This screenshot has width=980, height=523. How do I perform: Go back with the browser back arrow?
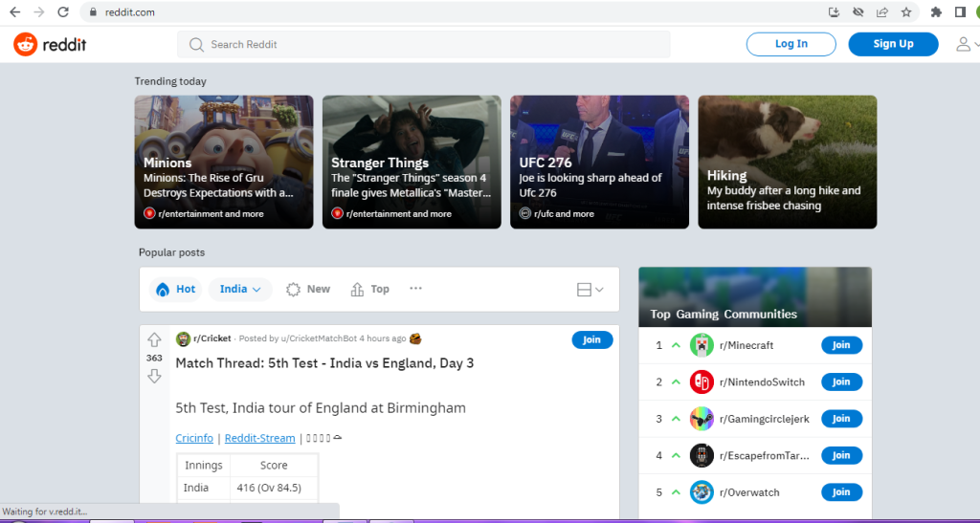(14, 11)
